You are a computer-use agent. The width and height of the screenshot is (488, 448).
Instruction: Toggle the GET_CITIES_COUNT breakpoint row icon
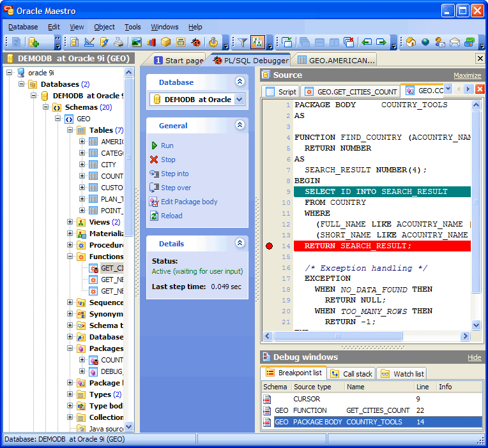tap(267, 410)
